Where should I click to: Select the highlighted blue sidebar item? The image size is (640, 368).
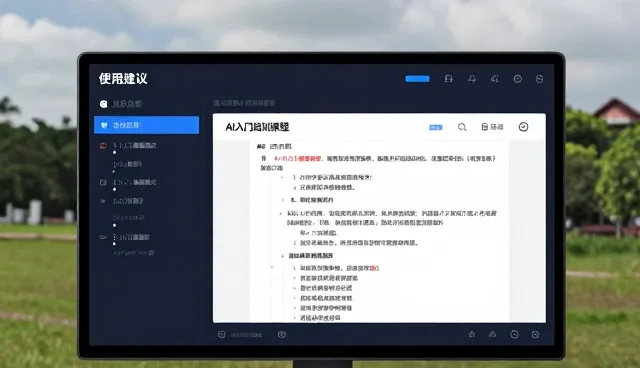point(147,125)
